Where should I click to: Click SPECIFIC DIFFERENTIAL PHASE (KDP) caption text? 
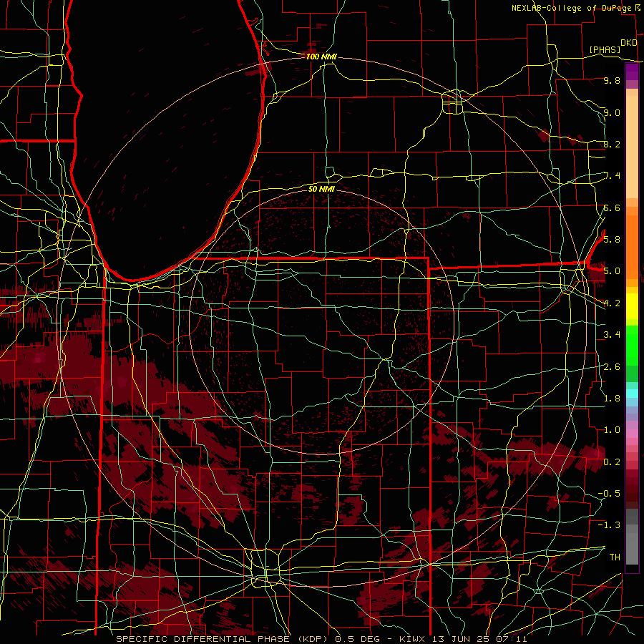(223, 639)
